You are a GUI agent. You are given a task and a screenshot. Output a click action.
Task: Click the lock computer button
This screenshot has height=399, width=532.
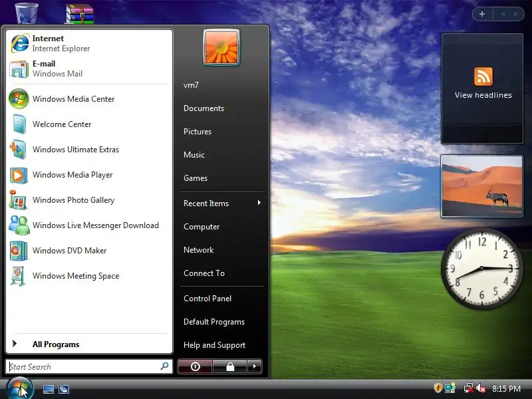coord(229,366)
